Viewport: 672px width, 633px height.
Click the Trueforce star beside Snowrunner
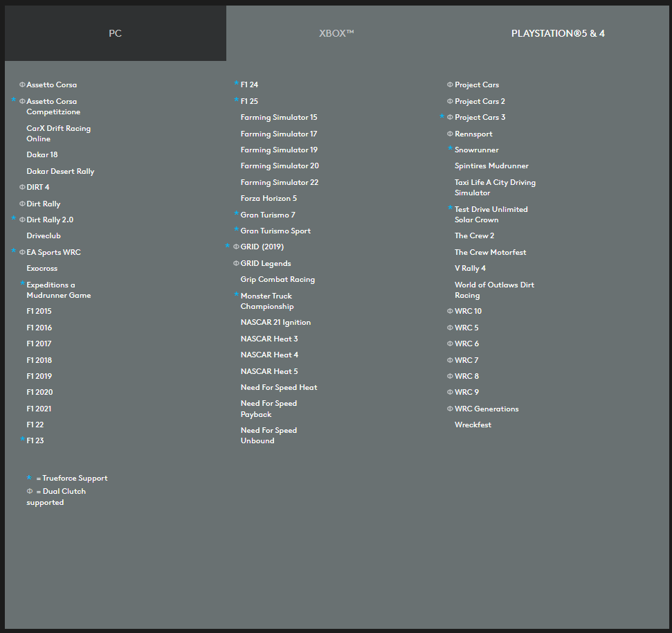point(450,149)
